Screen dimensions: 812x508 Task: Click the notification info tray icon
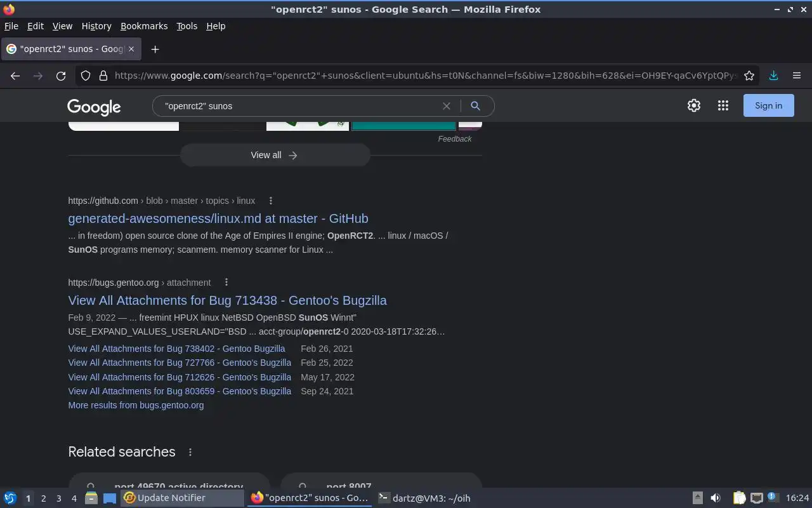(x=772, y=497)
